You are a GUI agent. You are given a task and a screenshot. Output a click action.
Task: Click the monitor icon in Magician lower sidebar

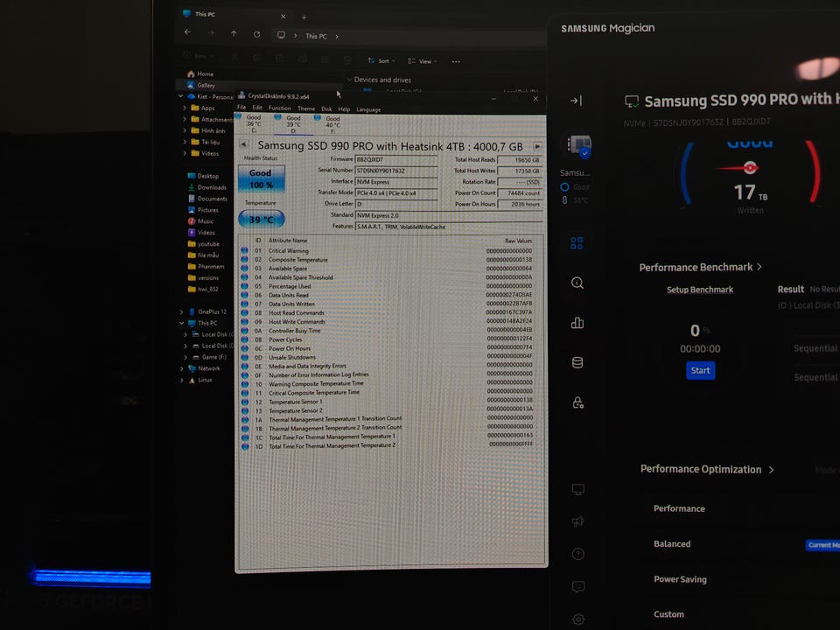click(x=578, y=489)
